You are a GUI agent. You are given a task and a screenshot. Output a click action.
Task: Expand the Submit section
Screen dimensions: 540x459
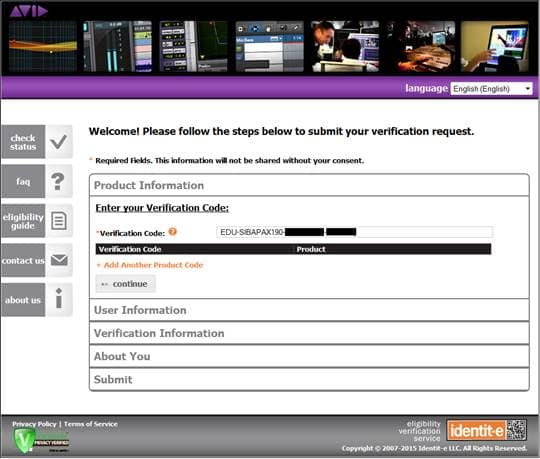(309, 379)
